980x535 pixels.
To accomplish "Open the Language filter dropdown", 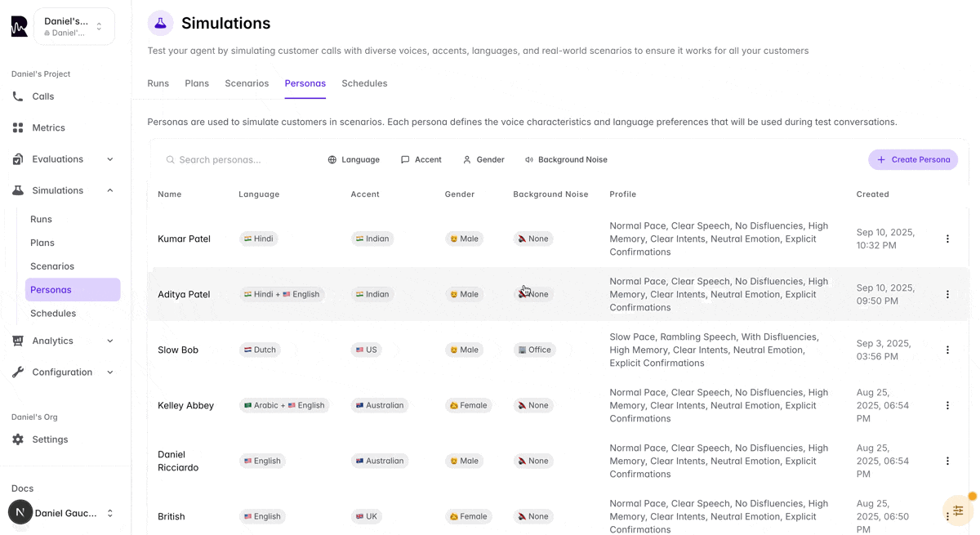I will (354, 159).
